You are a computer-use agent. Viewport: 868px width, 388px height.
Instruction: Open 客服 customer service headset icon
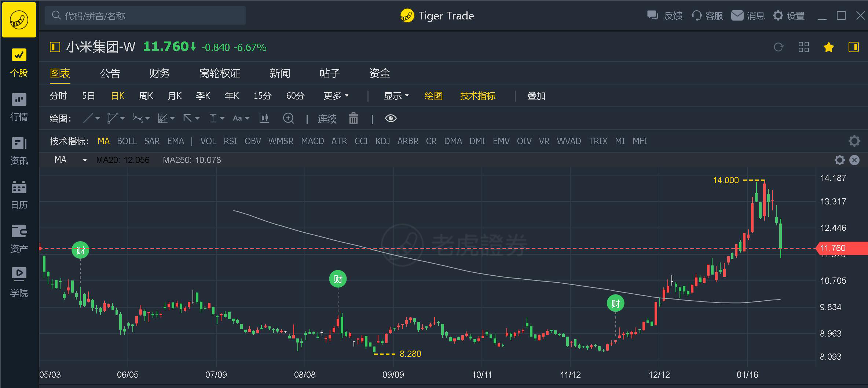[696, 15]
